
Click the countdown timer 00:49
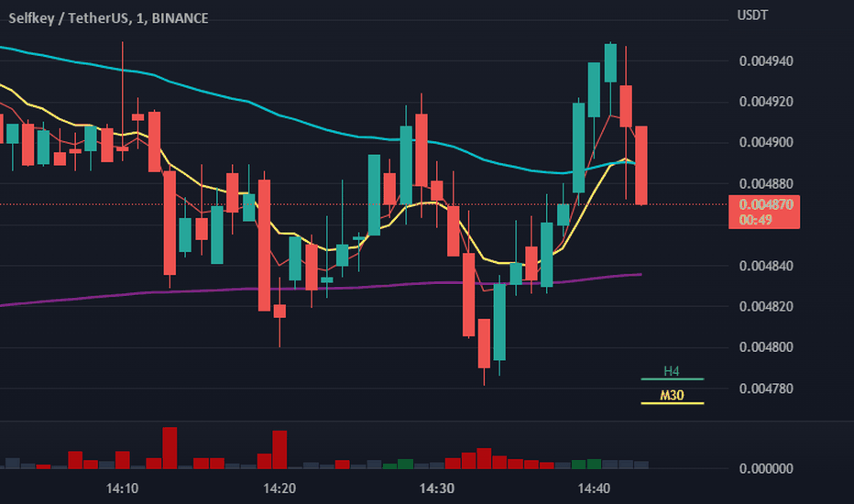click(756, 220)
